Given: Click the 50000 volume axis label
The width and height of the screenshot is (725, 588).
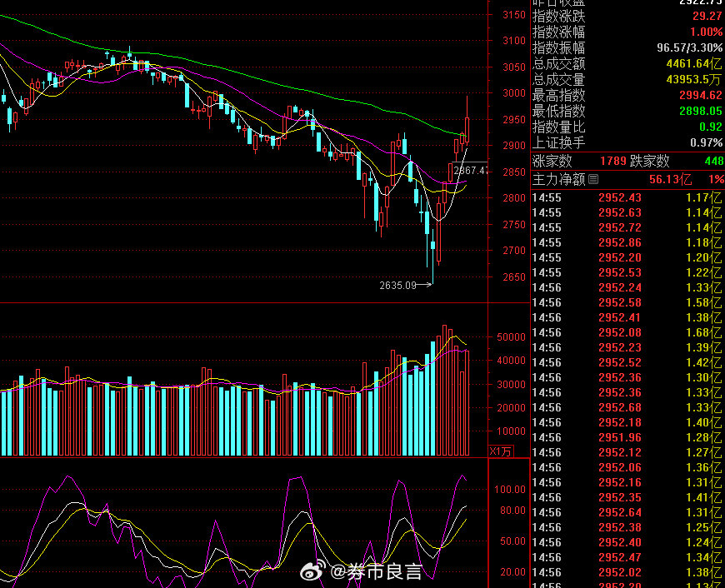Looking at the screenshot, I should point(511,337).
